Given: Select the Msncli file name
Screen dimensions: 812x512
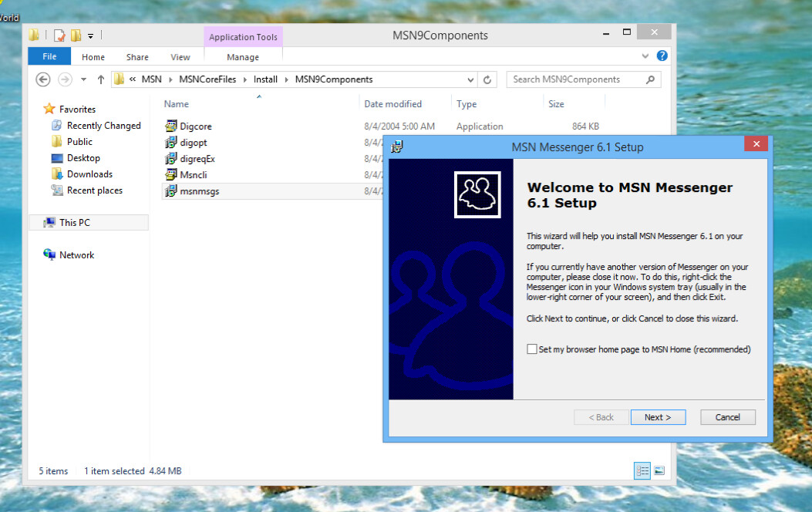Looking at the screenshot, I should tap(194, 175).
